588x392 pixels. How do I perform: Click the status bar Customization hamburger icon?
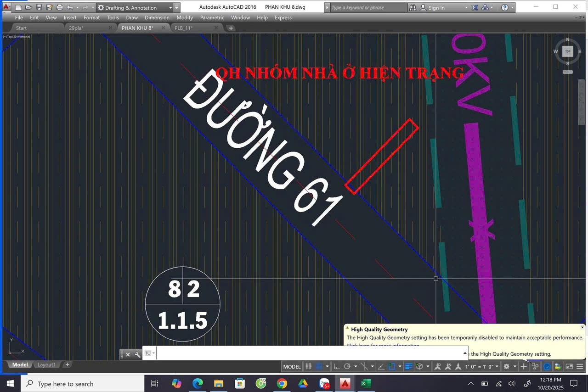(x=580, y=366)
